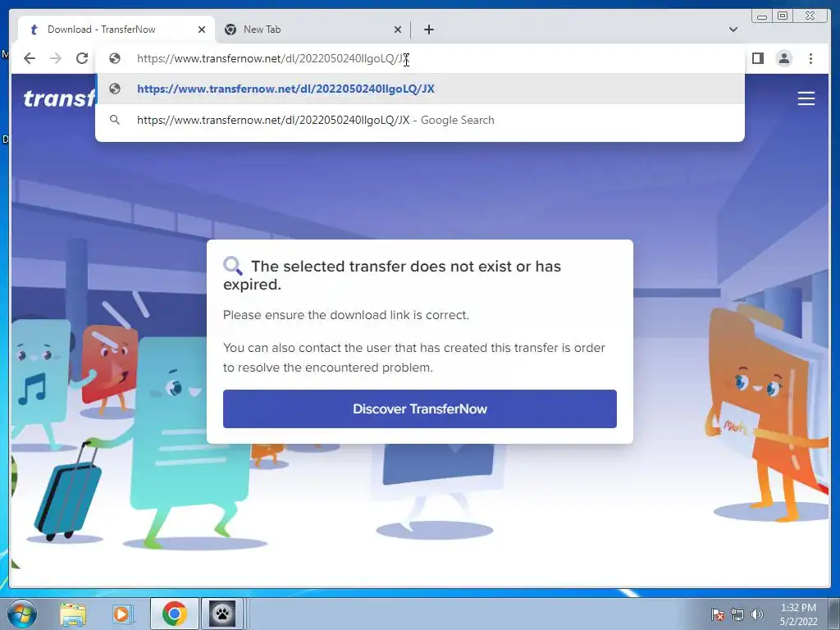The width and height of the screenshot is (840, 630).
Task: Open the Chrome side panel
Action: point(757,58)
